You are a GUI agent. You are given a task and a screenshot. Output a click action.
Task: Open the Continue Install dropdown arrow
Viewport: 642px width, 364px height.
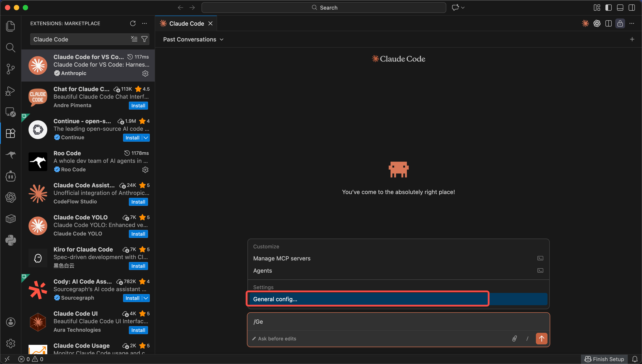[x=146, y=138]
